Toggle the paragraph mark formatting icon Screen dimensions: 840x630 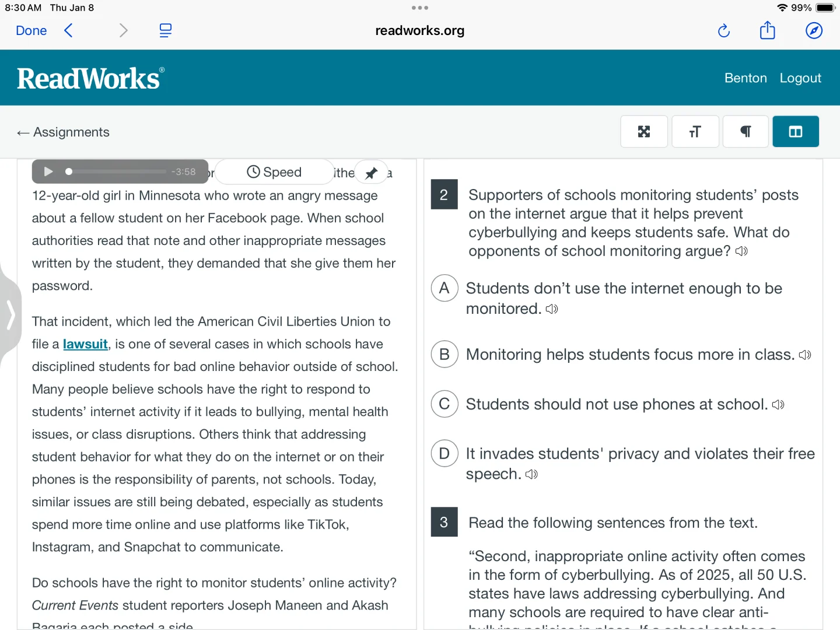pos(745,132)
